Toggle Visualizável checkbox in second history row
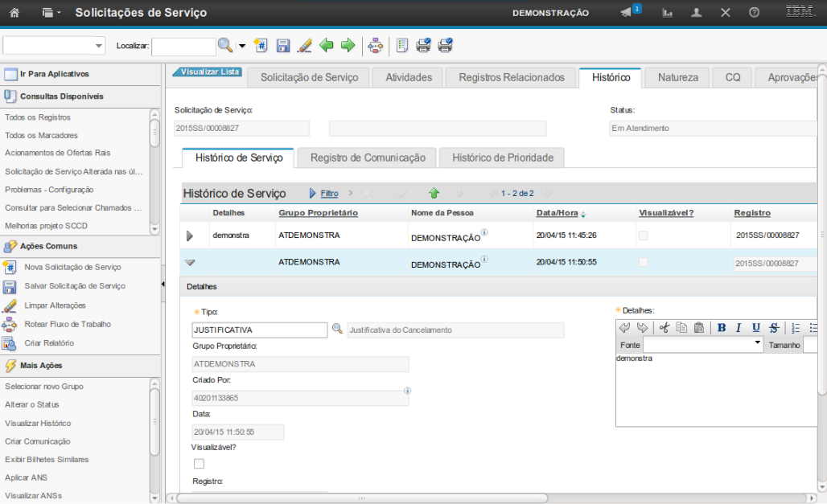Screen dimensions: 827x504 (x=644, y=263)
